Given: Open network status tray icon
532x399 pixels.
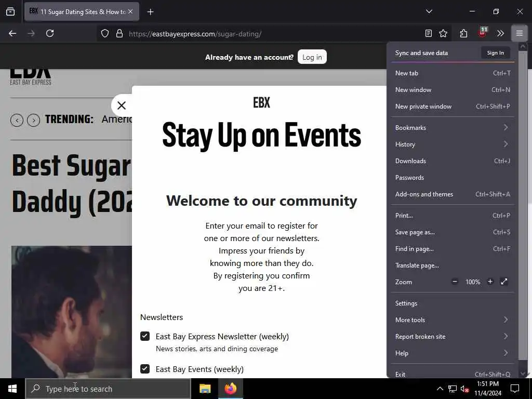Looking at the screenshot, I should point(453,389).
